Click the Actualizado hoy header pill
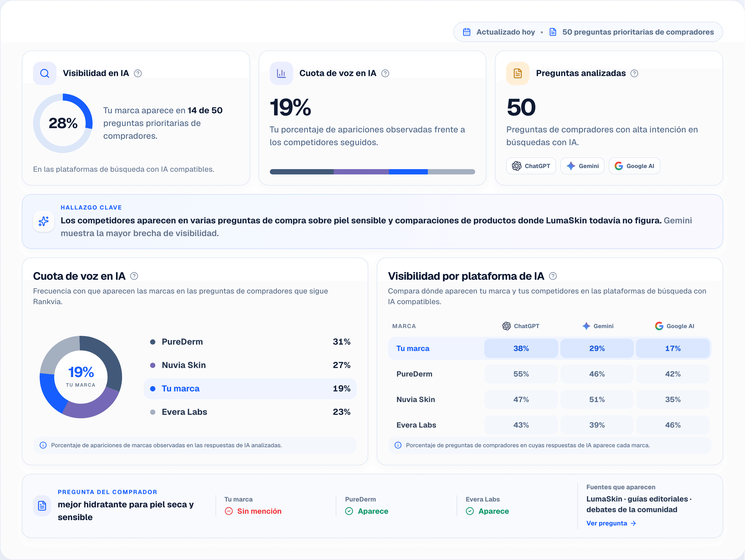This screenshot has height=560, width=745. coord(588,32)
